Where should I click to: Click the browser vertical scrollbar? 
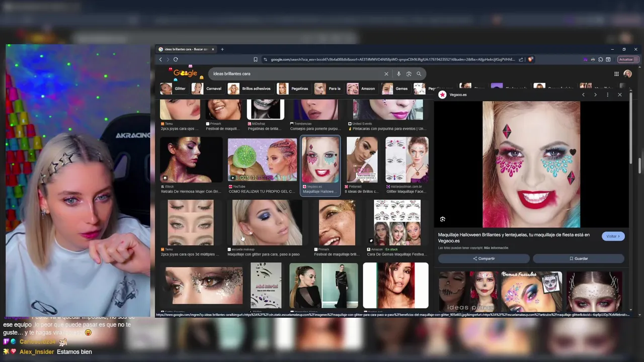(x=639, y=166)
